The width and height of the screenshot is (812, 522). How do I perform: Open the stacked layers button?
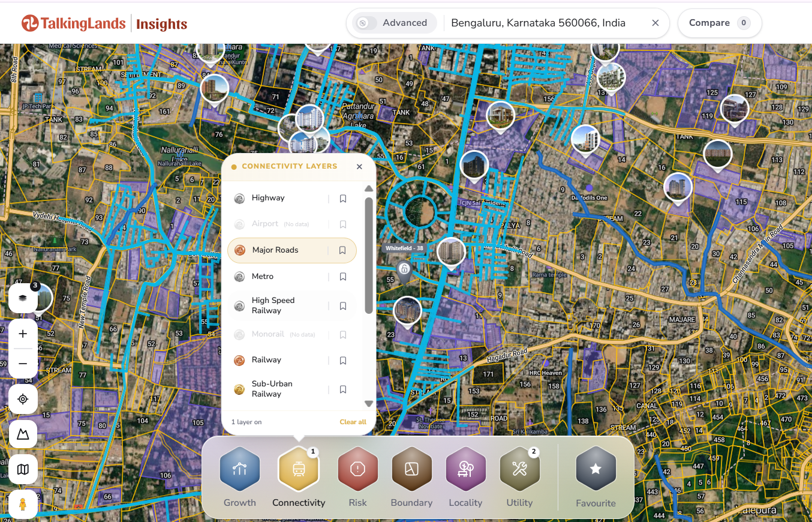click(23, 298)
